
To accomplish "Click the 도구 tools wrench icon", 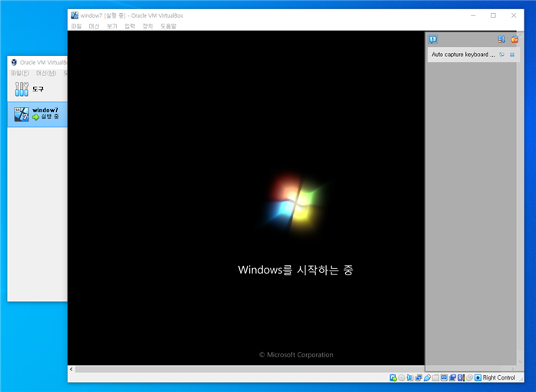I will pyautogui.click(x=22, y=89).
